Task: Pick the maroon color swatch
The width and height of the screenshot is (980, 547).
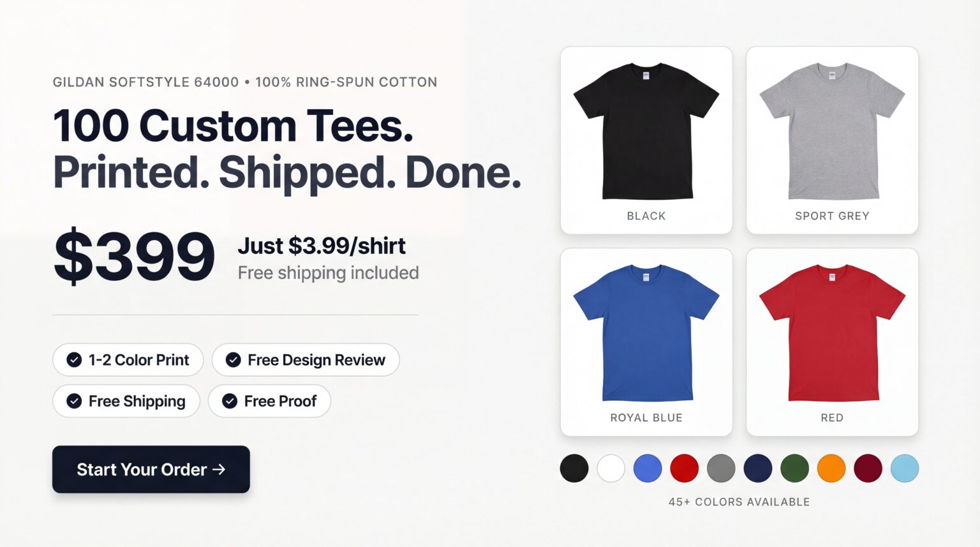Action: point(868,468)
